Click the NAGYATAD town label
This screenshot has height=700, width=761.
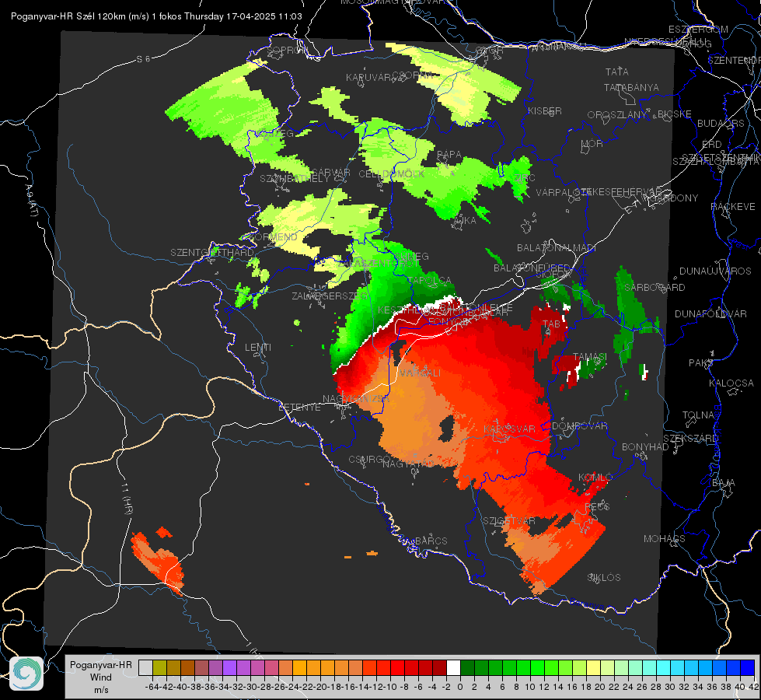409,464
